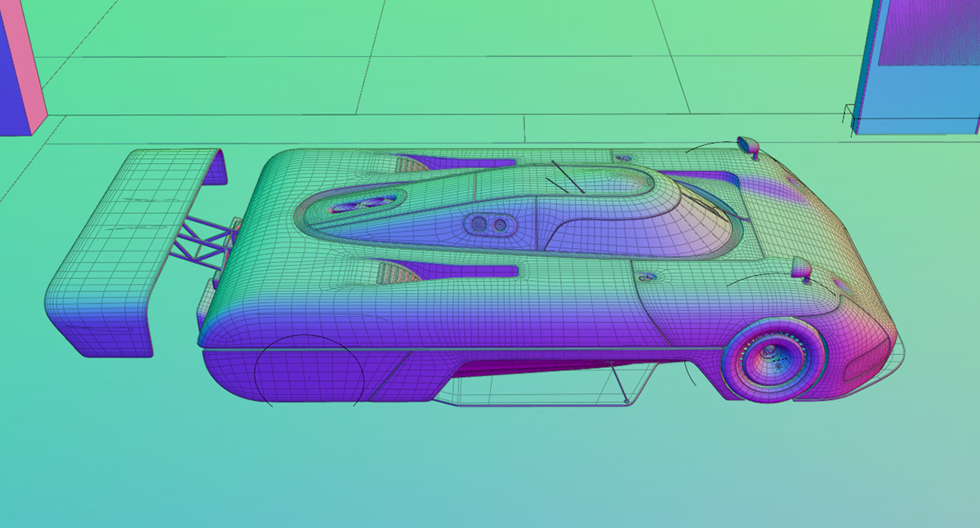
Task: Select the front wheel of the car
Action: click(770, 359)
